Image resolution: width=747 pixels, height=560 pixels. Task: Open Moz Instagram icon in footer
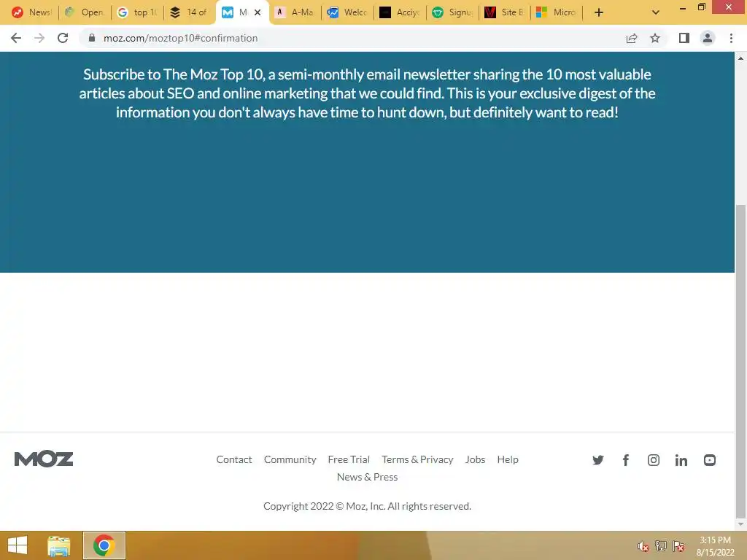pyautogui.click(x=653, y=460)
